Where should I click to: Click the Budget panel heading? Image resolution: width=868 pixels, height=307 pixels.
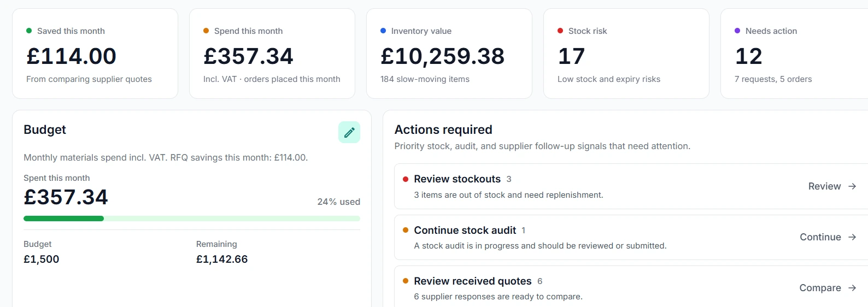(45, 129)
